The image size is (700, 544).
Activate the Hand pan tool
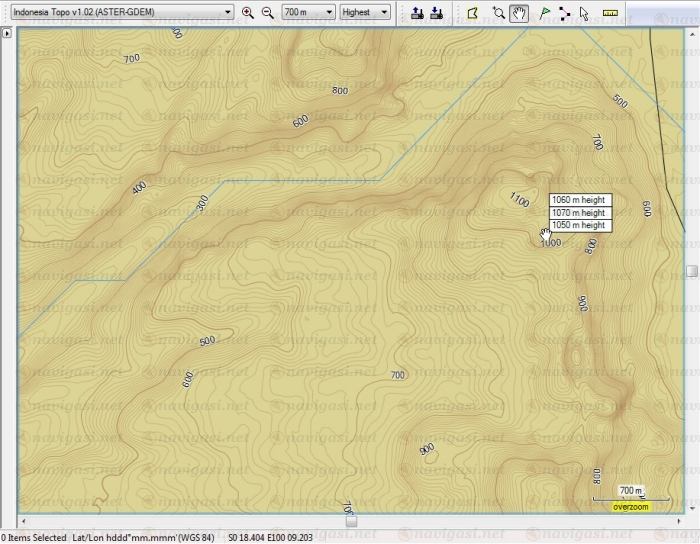(518, 13)
